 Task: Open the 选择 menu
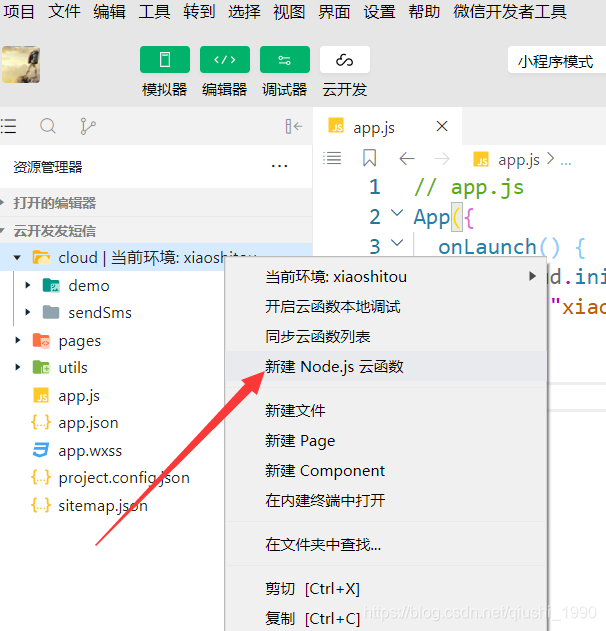[244, 11]
